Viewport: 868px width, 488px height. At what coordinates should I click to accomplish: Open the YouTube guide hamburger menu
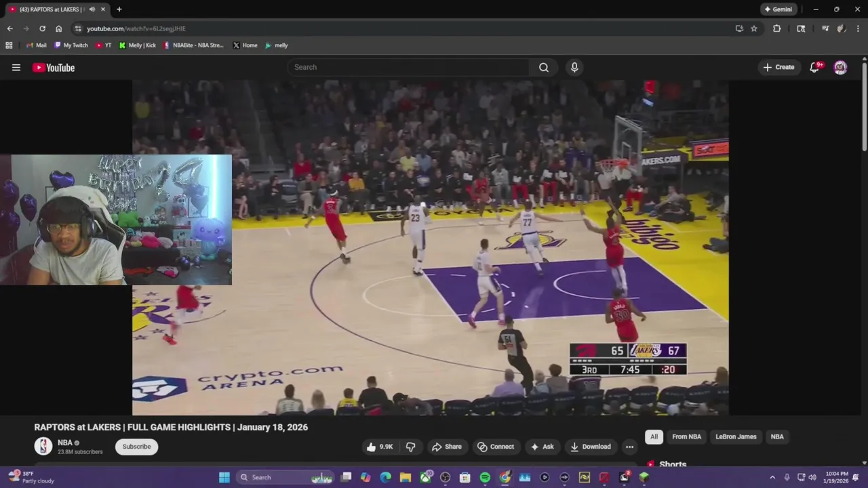point(16,67)
